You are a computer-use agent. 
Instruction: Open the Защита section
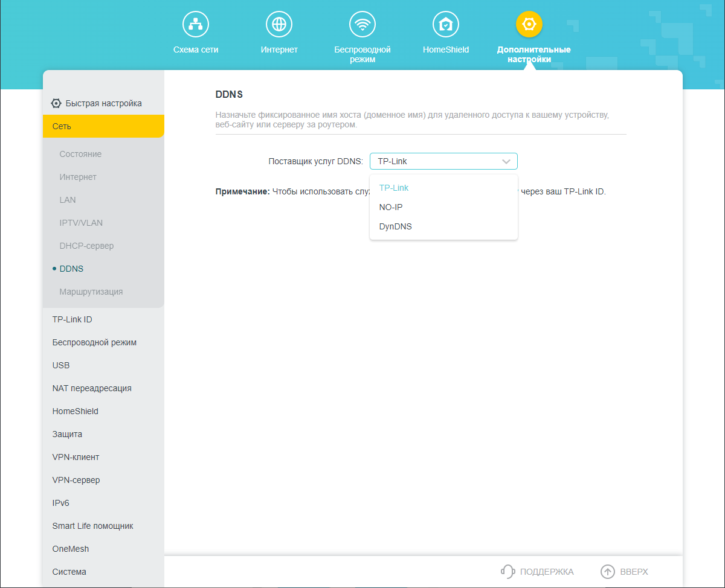[x=67, y=434]
